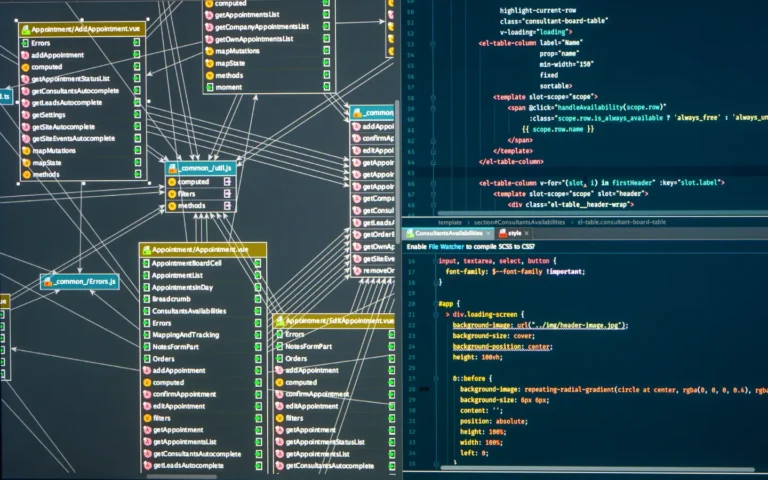Fold the el-table-column v-for block at line 66

[x=431, y=183]
